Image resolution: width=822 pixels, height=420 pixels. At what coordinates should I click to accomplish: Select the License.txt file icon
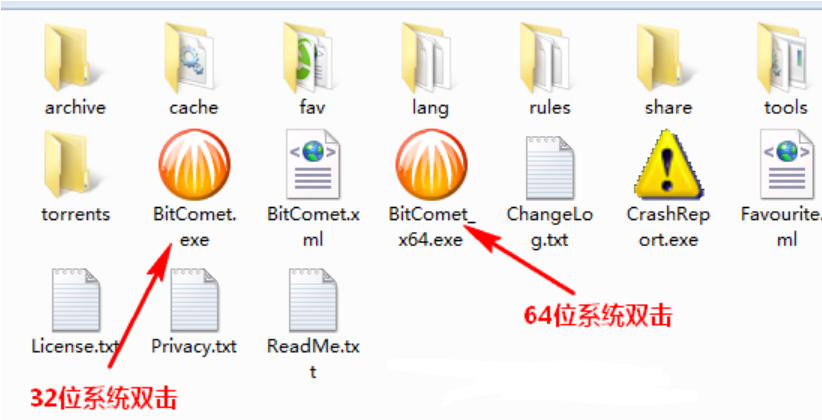(76, 300)
